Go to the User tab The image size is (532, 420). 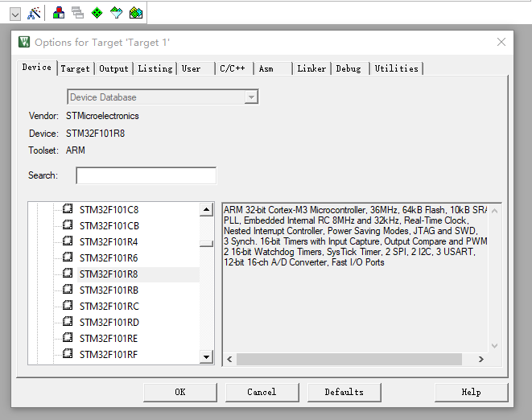click(x=196, y=68)
